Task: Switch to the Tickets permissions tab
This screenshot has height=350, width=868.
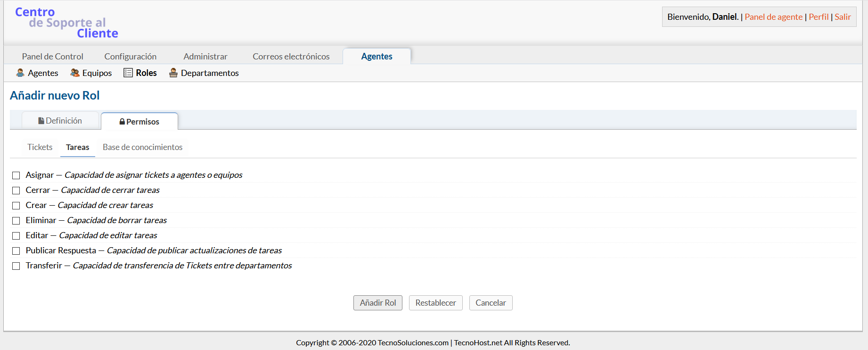Action: [40, 147]
